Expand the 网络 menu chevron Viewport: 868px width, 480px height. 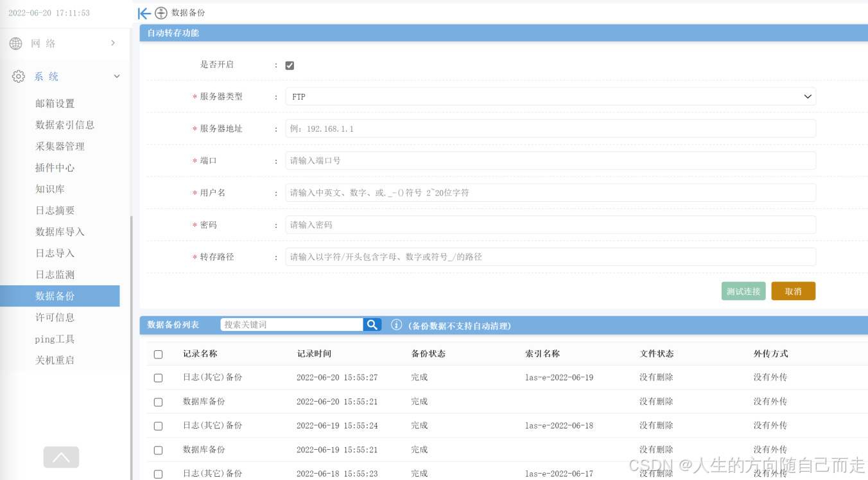pos(113,43)
